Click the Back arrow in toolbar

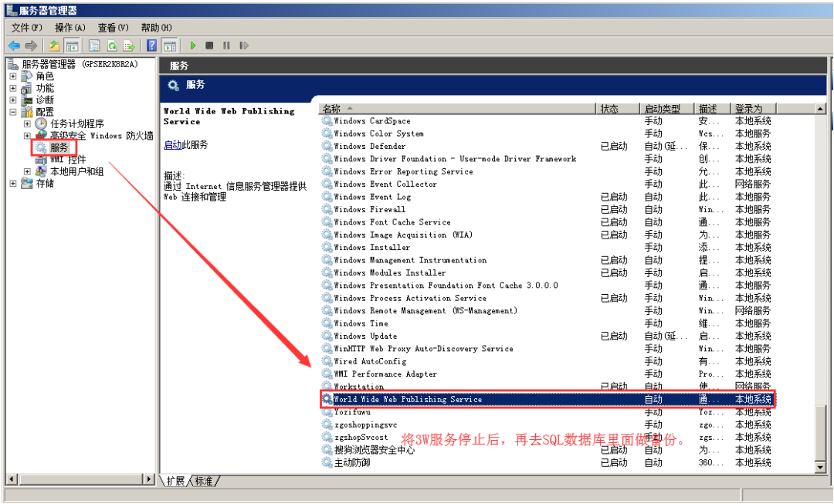pos(14,46)
